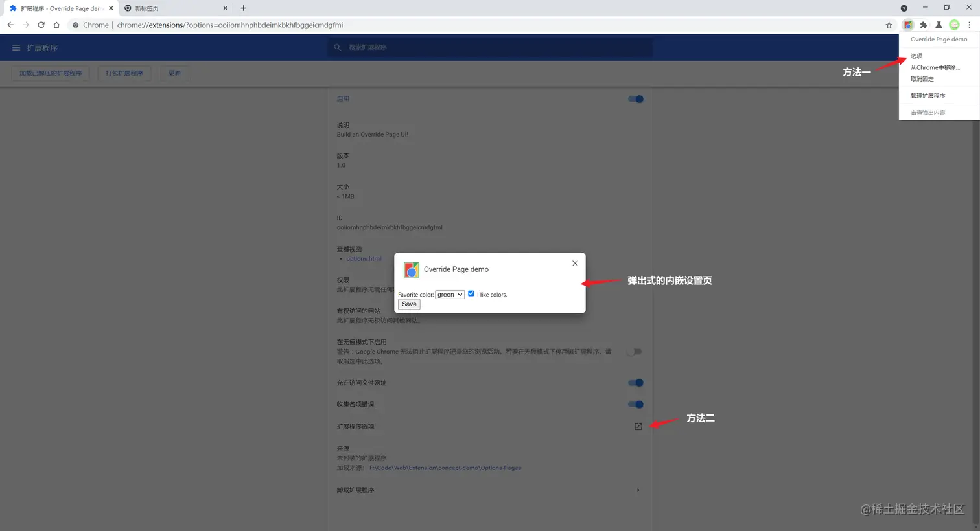The image size is (980, 531).
Task: Enable the 在无痕模式下启用 toggle
Action: click(633, 351)
